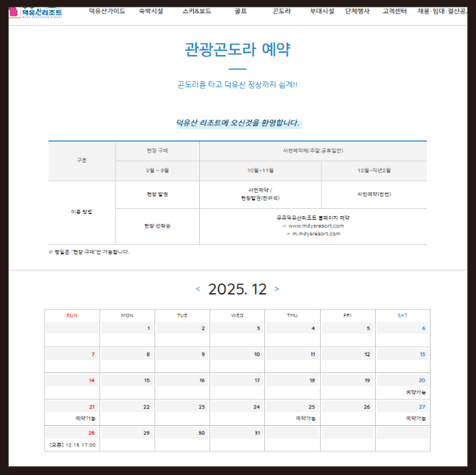Click the 무주덕유산리조트 홈페이지 예약 text
This screenshot has height=475, width=476.
coord(313,218)
